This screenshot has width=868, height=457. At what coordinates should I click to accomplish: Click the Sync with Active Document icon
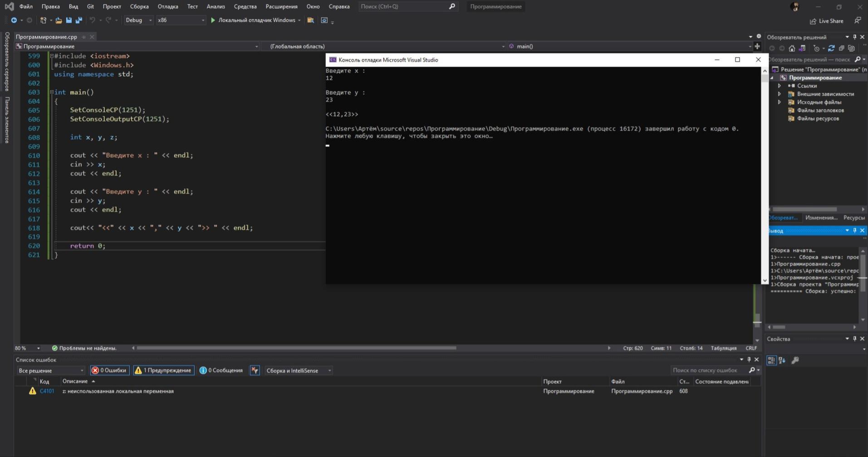[831, 49]
